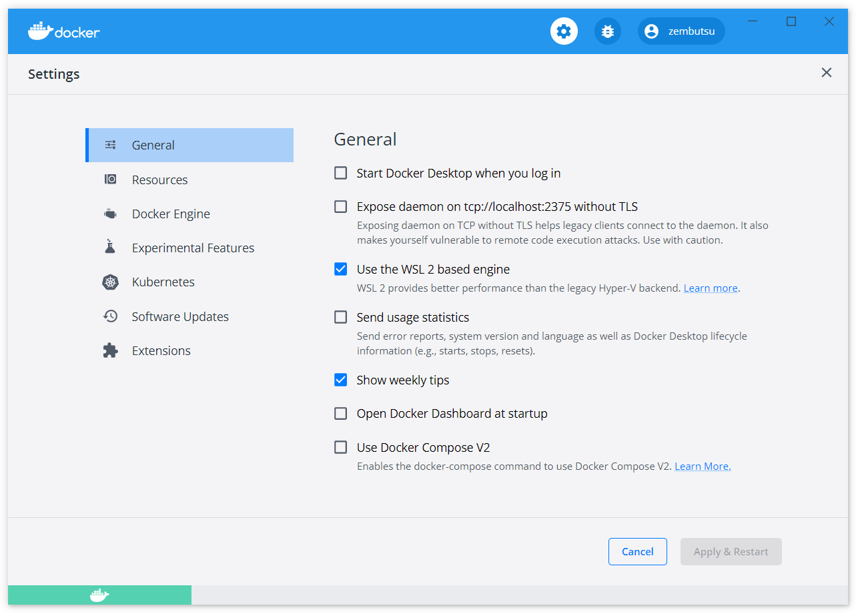Click the Docker Engine icon in sidebar
The height and width of the screenshot is (616, 856).
point(111,214)
